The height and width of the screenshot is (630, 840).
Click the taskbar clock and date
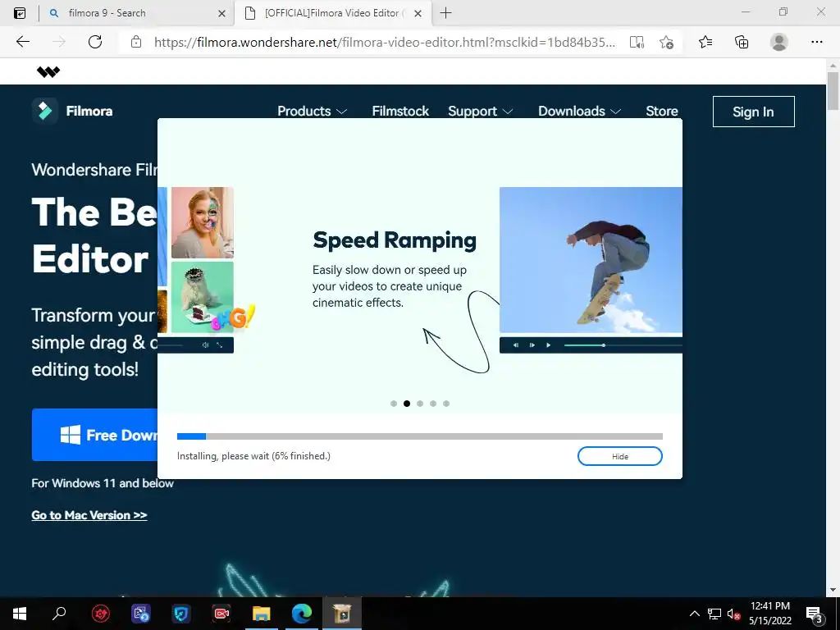pos(769,614)
